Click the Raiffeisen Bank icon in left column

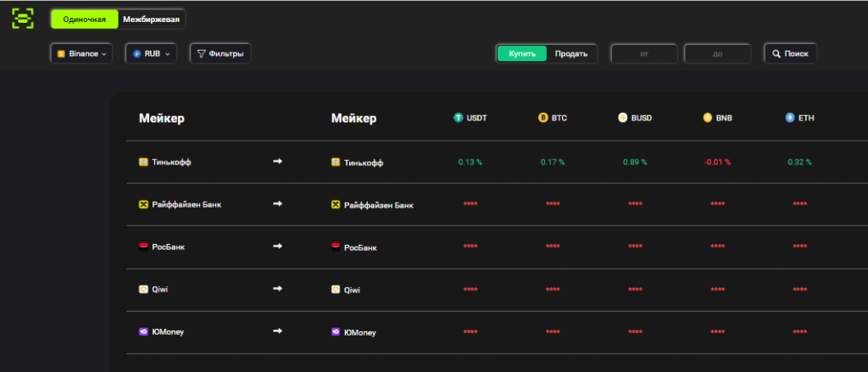(x=143, y=204)
